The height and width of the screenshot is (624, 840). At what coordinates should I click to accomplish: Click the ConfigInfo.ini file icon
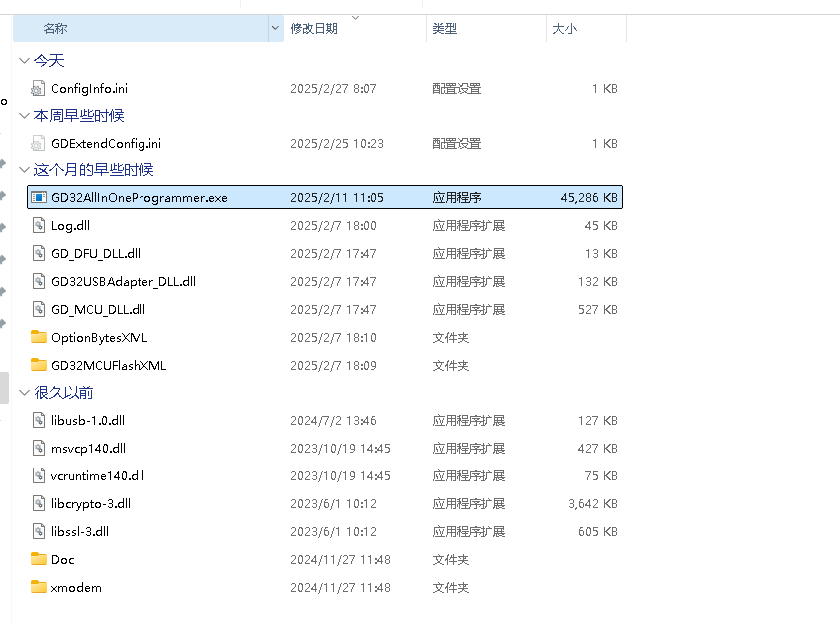[39, 89]
